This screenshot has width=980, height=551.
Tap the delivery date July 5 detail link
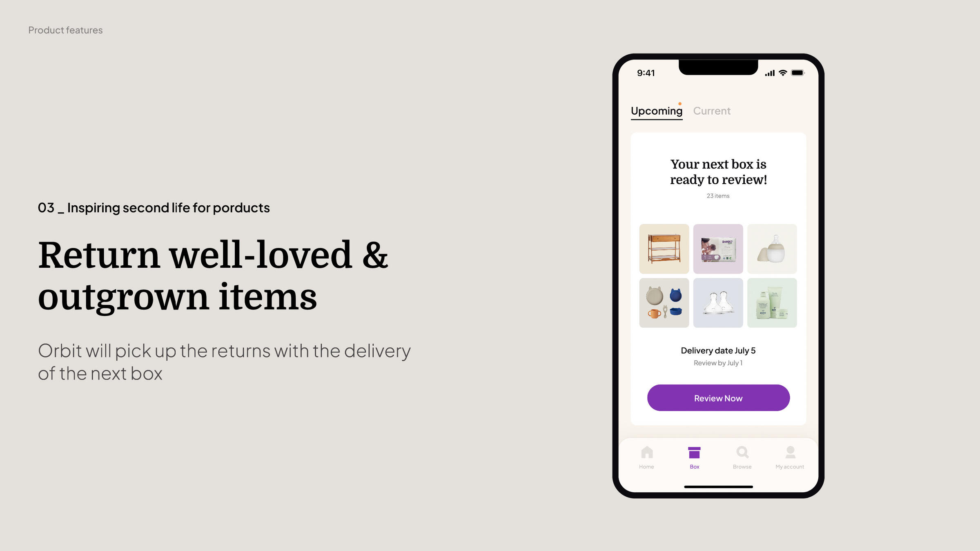coord(717,350)
